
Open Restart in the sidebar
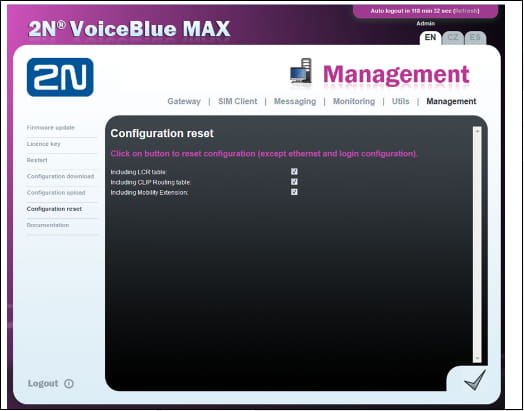pyautogui.click(x=37, y=160)
